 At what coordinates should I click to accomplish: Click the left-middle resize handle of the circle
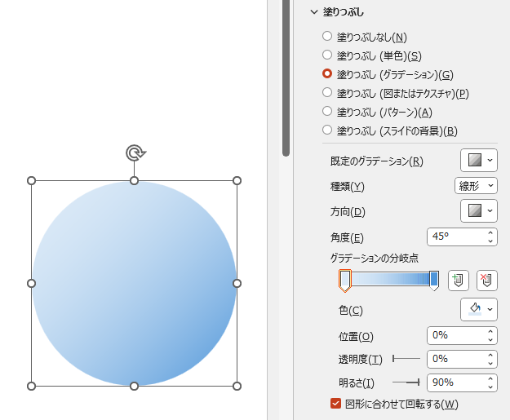click(31, 284)
